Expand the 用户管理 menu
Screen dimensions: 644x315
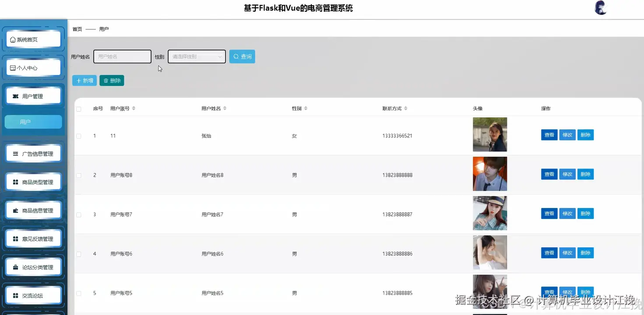[x=33, y=97]
